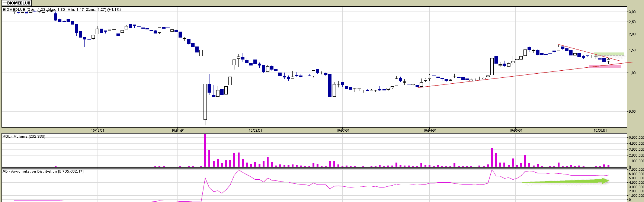Click the 16/02/01 date label on time axis
Image resolution: width=644 pixels, height=202 pixels.
[255, 131]
